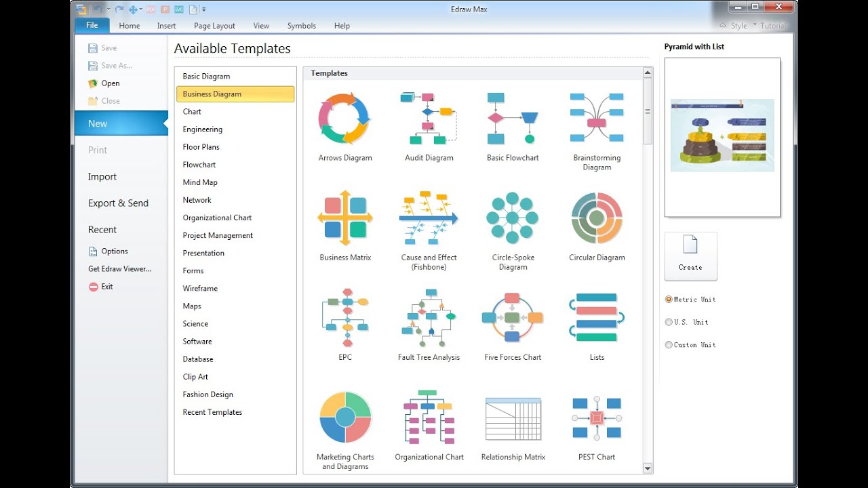
Task: Pick the Lists template icon
Action: click(x=597, y=317)
